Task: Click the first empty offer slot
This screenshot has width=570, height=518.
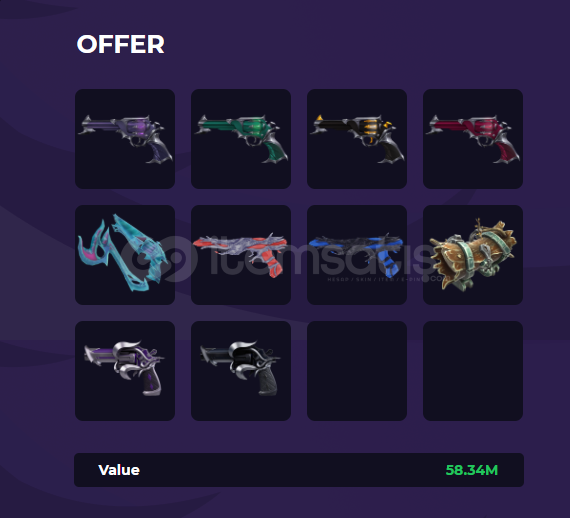Action: pos(357,370)
